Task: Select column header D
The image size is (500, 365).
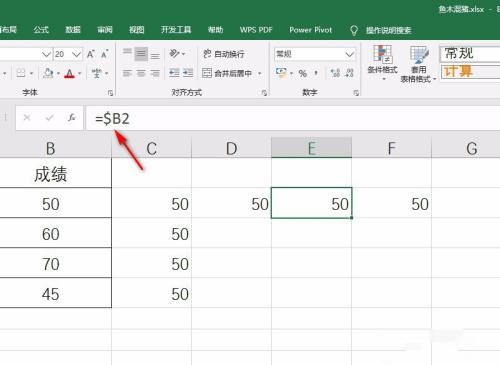Action: tap(232, 148)
